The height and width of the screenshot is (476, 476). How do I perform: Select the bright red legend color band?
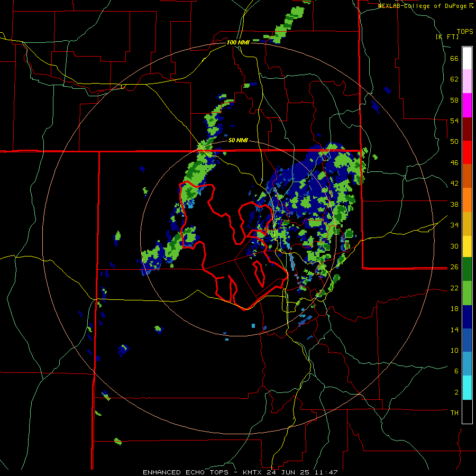click(467, 152)
